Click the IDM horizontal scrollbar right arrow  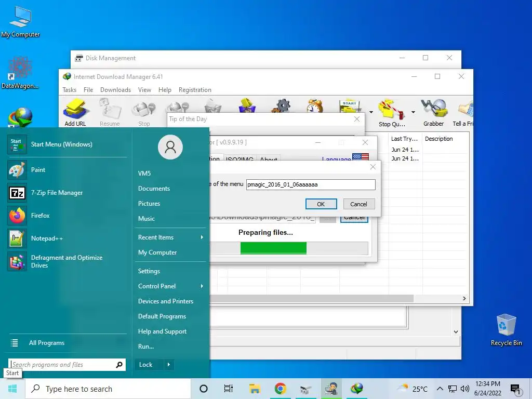coord(464,299)
